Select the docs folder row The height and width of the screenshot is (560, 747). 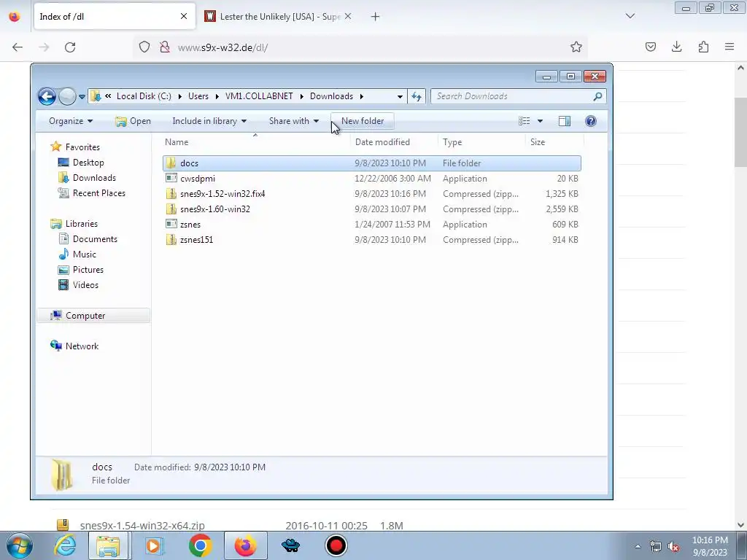pos(371,163)
